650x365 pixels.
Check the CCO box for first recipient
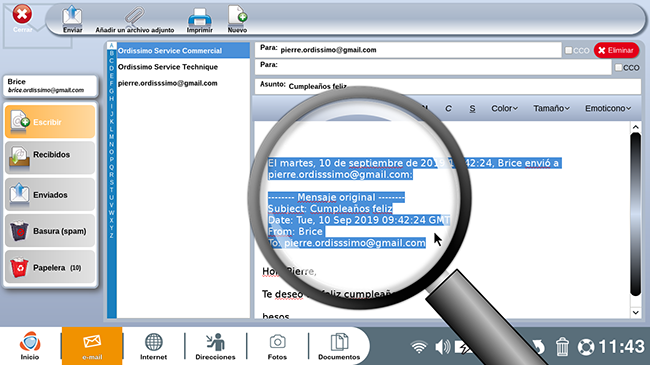click(568, 50)
